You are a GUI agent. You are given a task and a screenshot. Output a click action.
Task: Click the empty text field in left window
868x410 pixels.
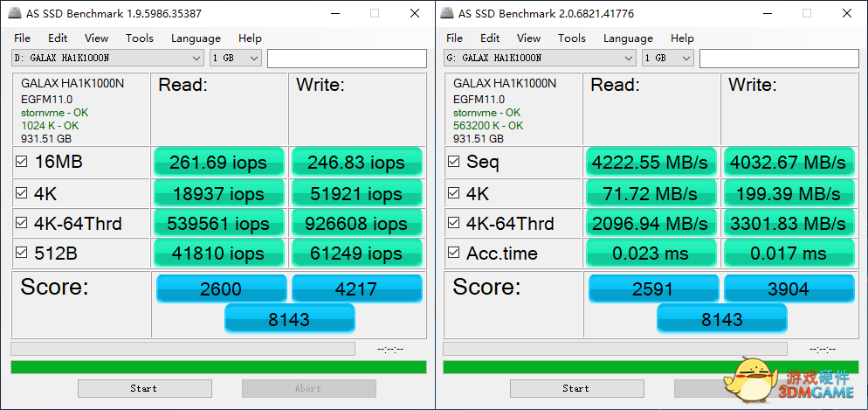coord(347,59)
